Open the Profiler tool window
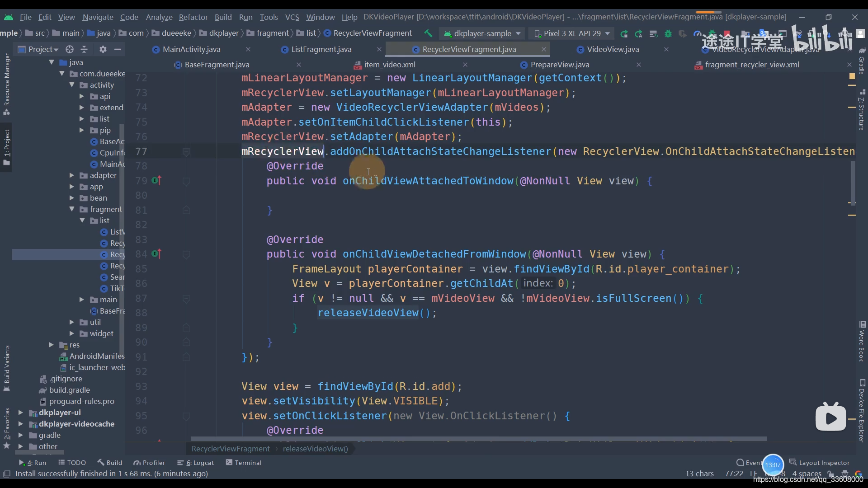Image resolution: width=868 pixels, height=488 pixels. (149, 462)
